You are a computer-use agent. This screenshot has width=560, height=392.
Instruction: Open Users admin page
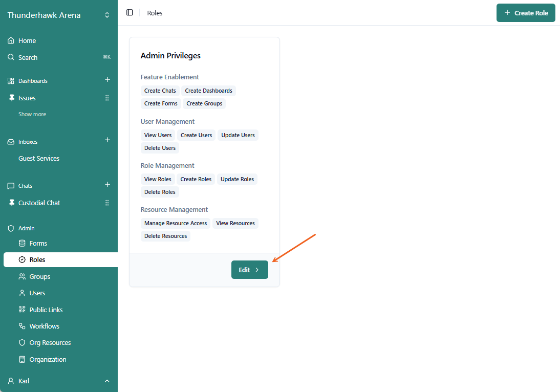point(37,293)
